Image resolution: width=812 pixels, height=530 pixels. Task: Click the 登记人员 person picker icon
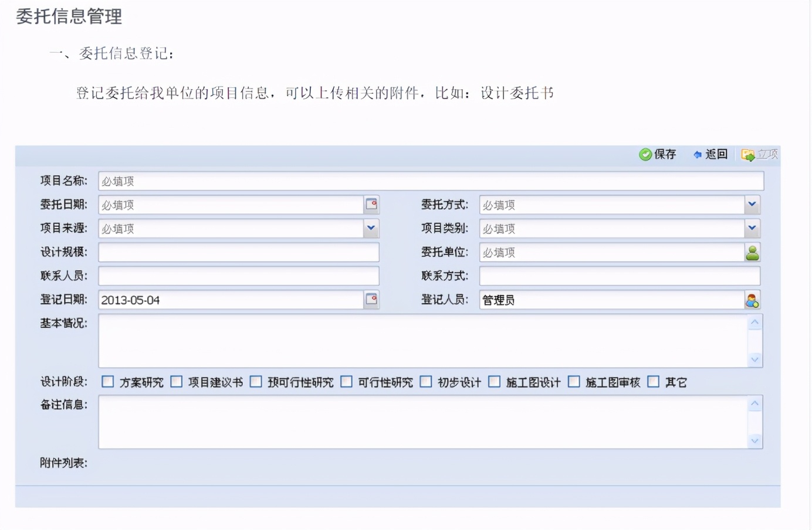point(754,299)
